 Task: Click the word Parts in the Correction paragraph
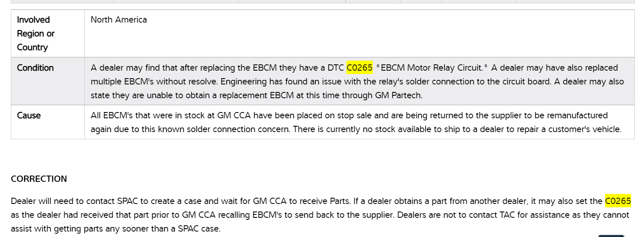[x=339, y=201]
